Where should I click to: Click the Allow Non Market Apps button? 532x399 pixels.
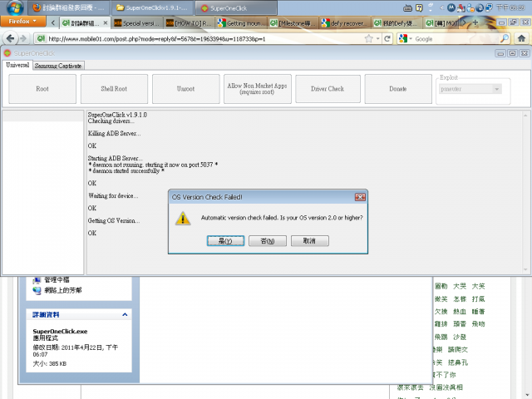257,89
